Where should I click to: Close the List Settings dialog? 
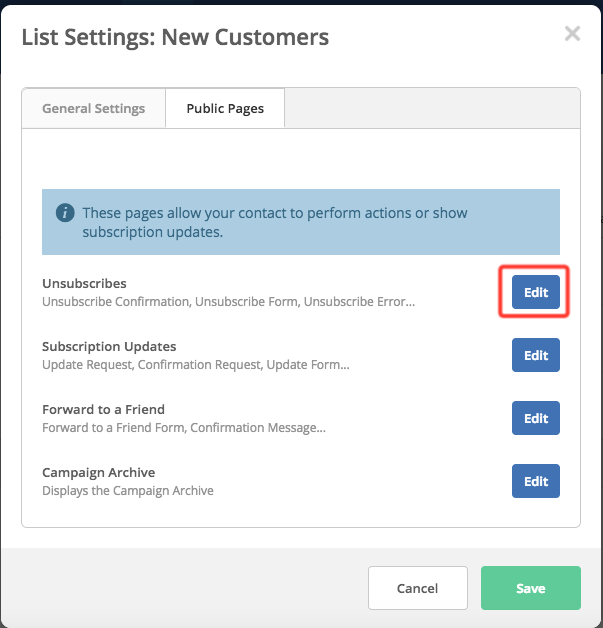click(x=572, y=34)
